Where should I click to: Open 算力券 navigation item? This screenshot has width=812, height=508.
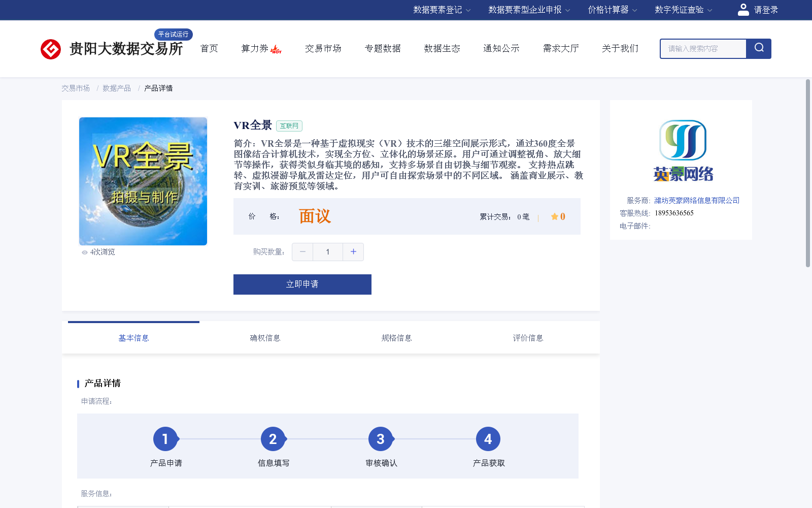click(255, 48)
